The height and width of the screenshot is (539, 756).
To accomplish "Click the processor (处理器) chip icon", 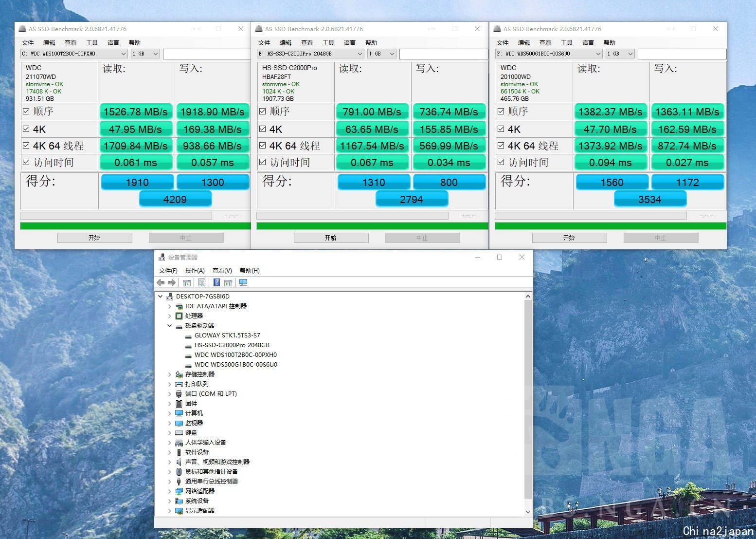I will 179,316.
